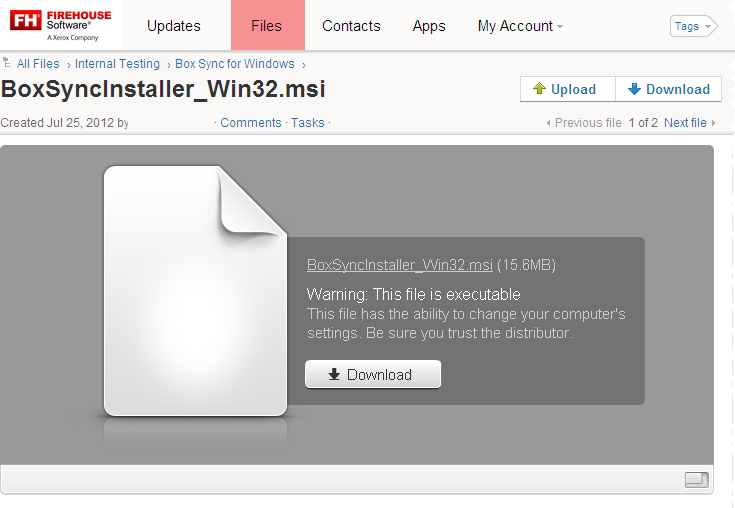Viewport: 735px width, 508px height.
Task: Click the BoxSyncInstaller_Win32.msi filename link in preview
Action: click(x=400, y=265)
